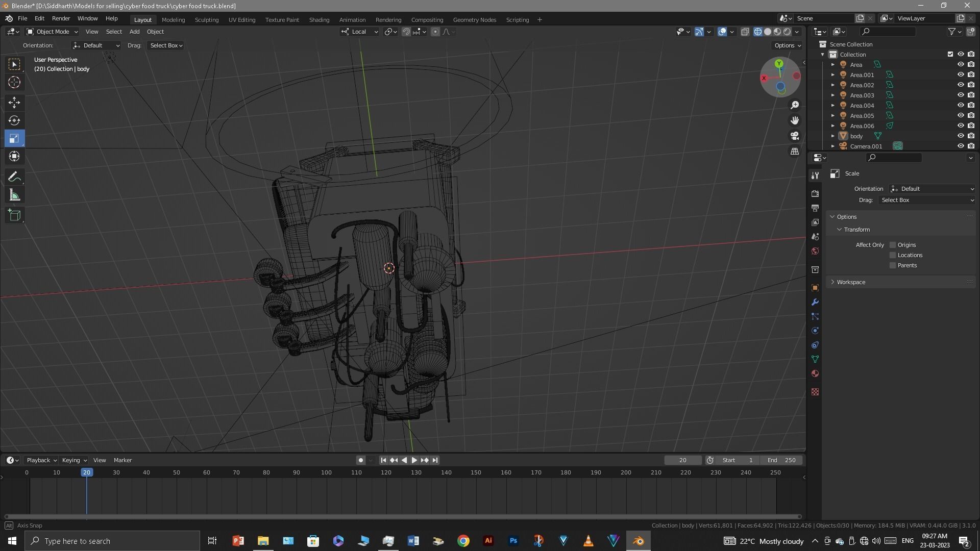Switch to solid viewport shading

[768, 32]
